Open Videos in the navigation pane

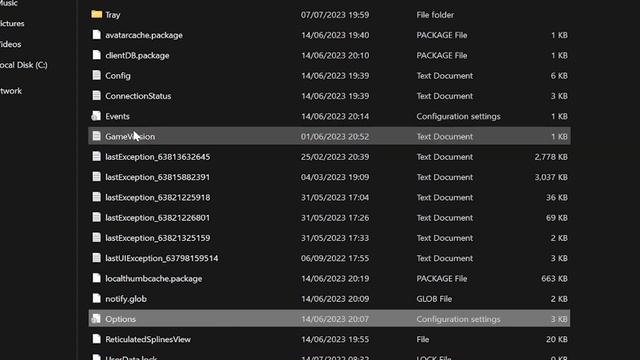click(x=11, y=44)
